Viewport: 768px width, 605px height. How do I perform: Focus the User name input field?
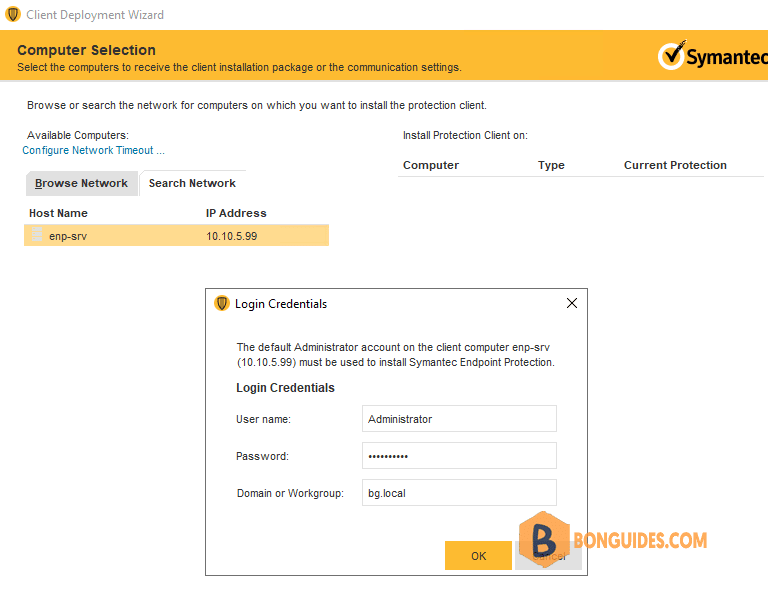tap(459, 419)
